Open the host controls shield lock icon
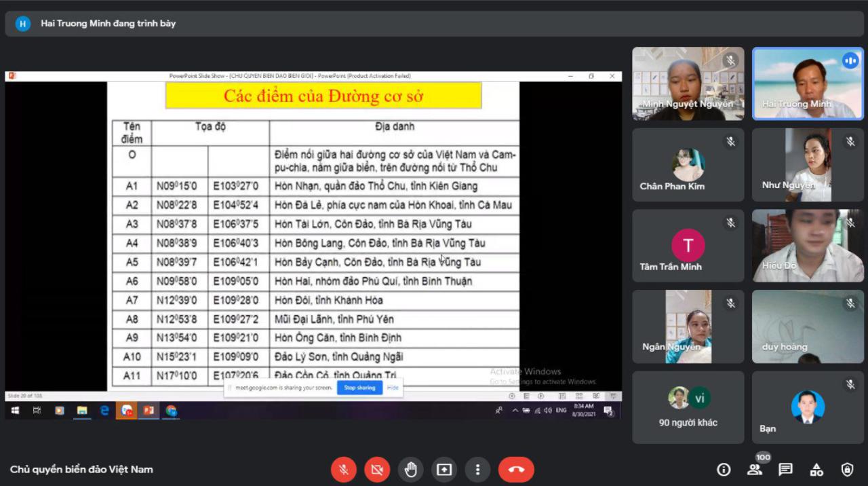This screenshot has width=868, height=486. tap(847, 470)
